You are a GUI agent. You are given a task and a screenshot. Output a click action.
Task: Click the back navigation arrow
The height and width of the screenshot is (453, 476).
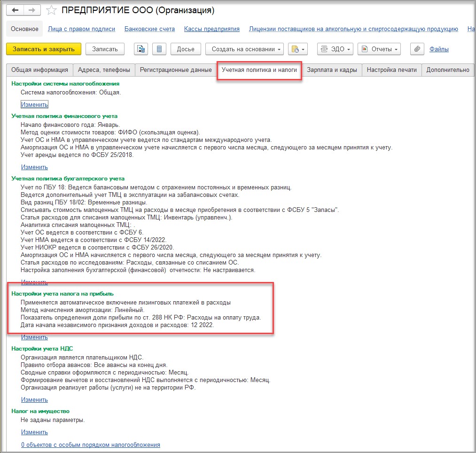coord(15,10)
